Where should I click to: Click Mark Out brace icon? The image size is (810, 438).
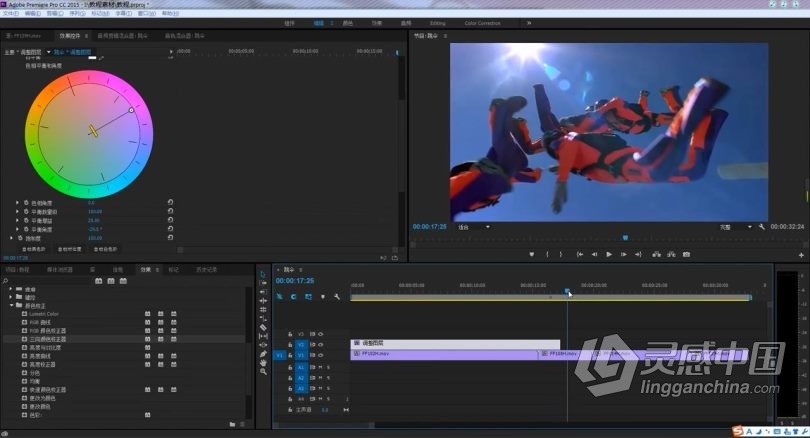[561, 254]
